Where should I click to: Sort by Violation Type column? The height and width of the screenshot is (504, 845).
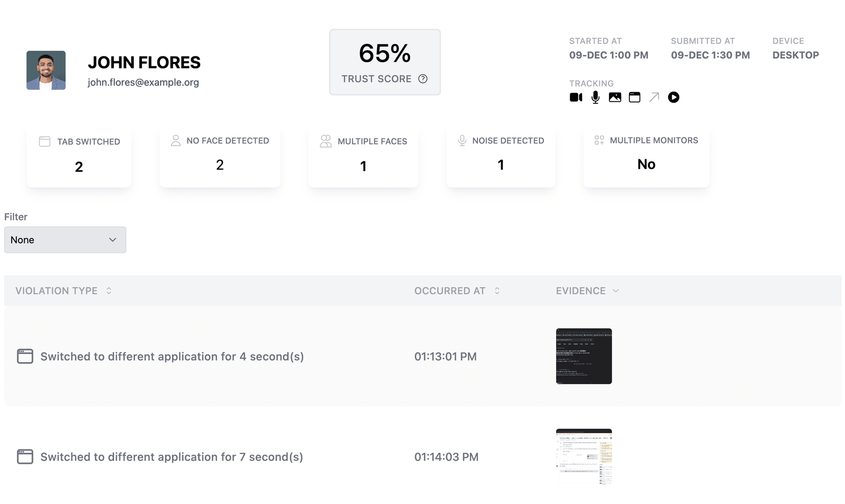109,291
